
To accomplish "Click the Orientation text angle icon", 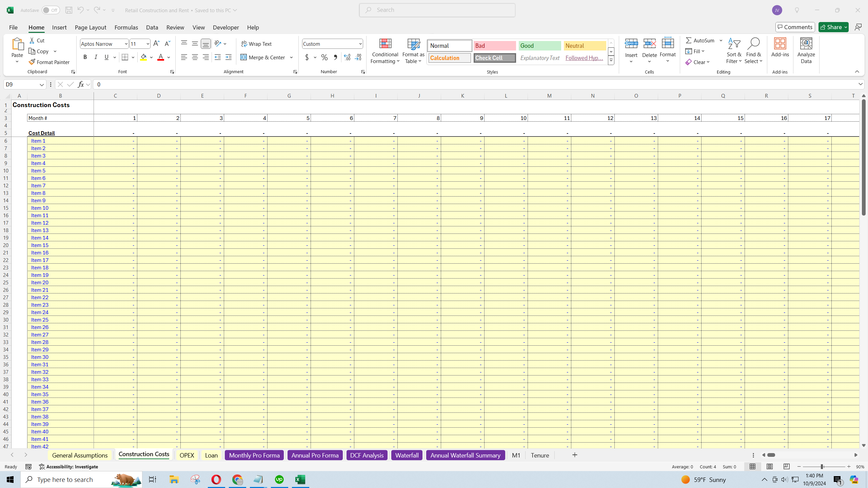I will coord(218,44).
